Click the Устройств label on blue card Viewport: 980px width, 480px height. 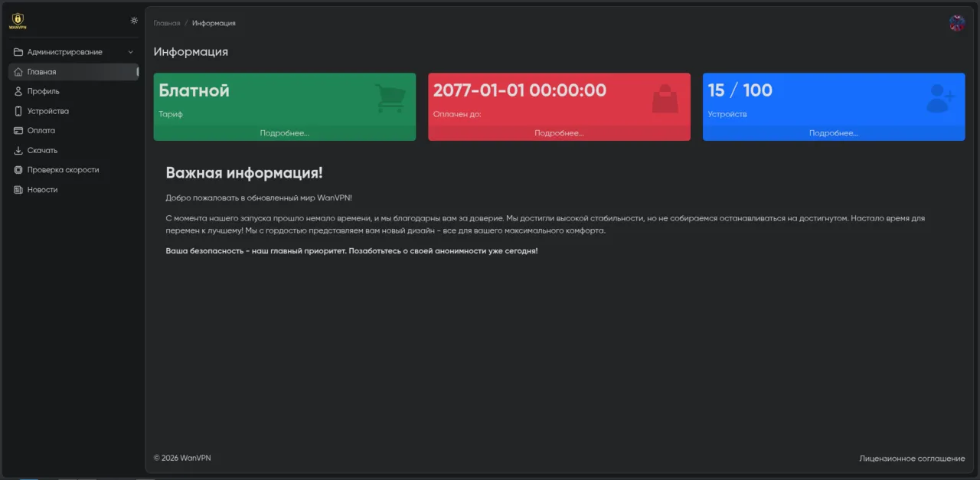click(727, 114)
